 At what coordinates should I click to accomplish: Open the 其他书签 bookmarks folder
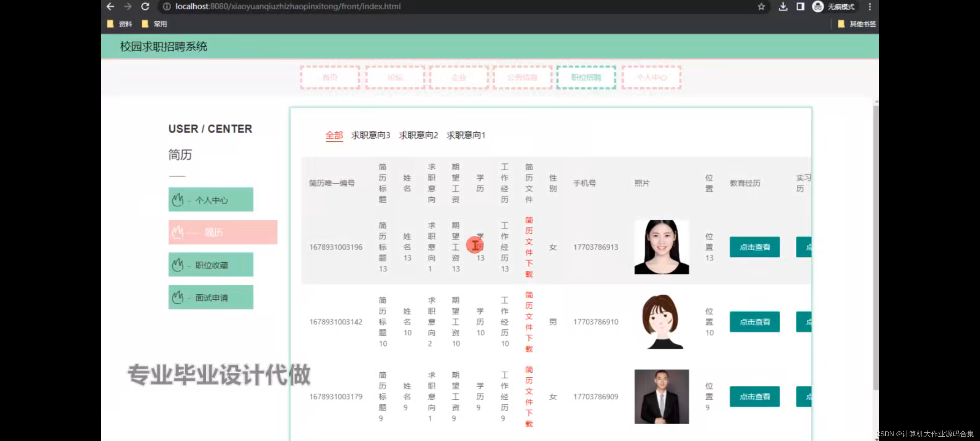point(857,24)
